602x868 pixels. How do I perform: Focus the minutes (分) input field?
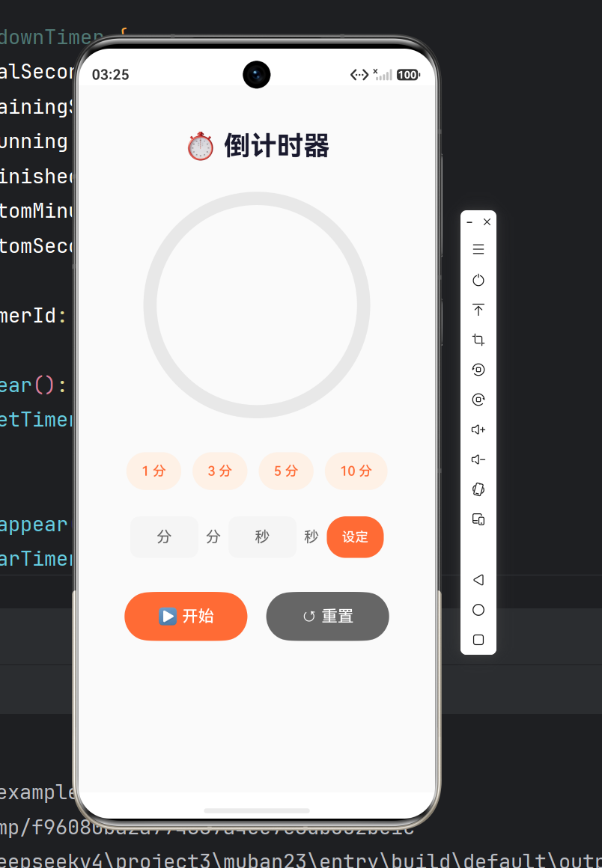point(164,537)
